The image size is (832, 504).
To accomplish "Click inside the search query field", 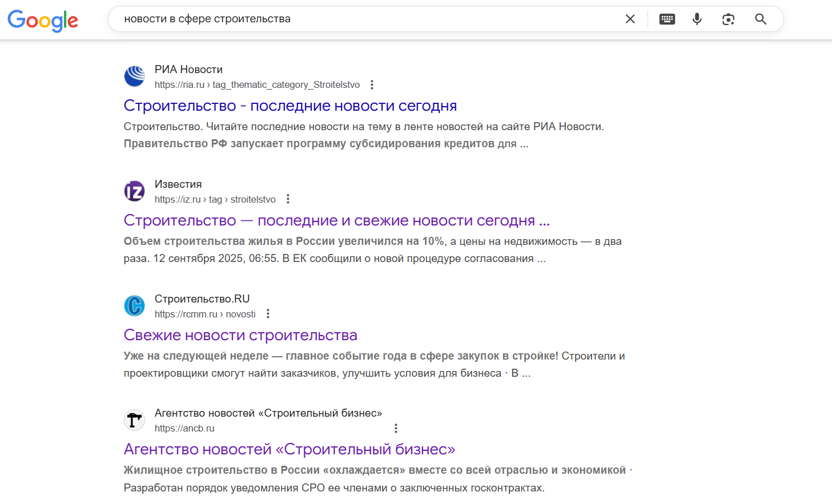I will (x=343, y=18).
